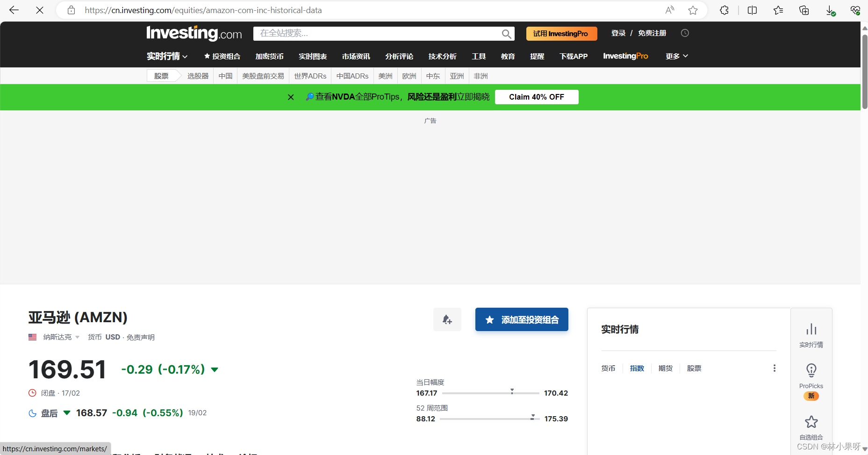Screen dimensions: 868x455
Task: Open 技术分析 menu item
Action: 442,56
